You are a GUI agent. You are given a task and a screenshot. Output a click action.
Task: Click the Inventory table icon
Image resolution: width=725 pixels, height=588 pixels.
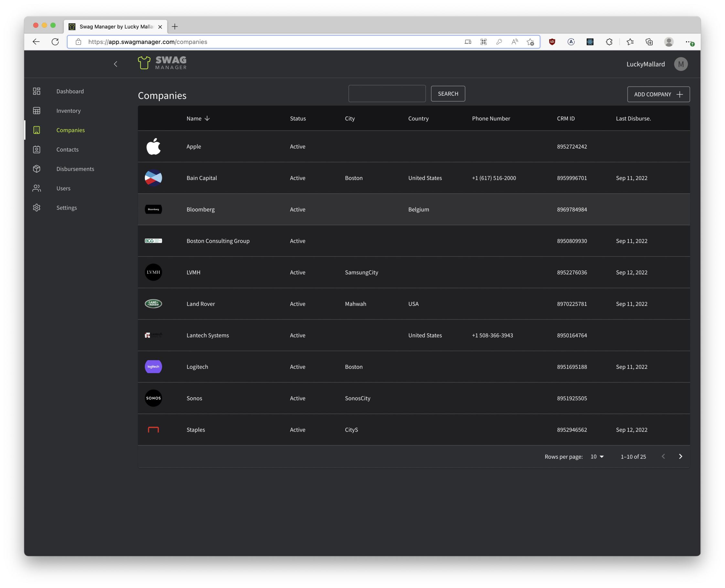point(37,111)
